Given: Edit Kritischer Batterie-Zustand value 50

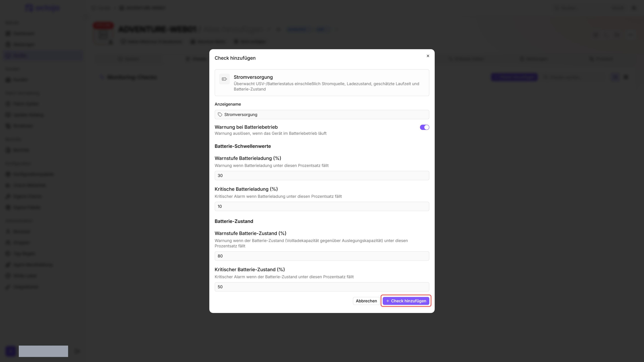Looking at the screenshot, I should [x=322, y=287].
